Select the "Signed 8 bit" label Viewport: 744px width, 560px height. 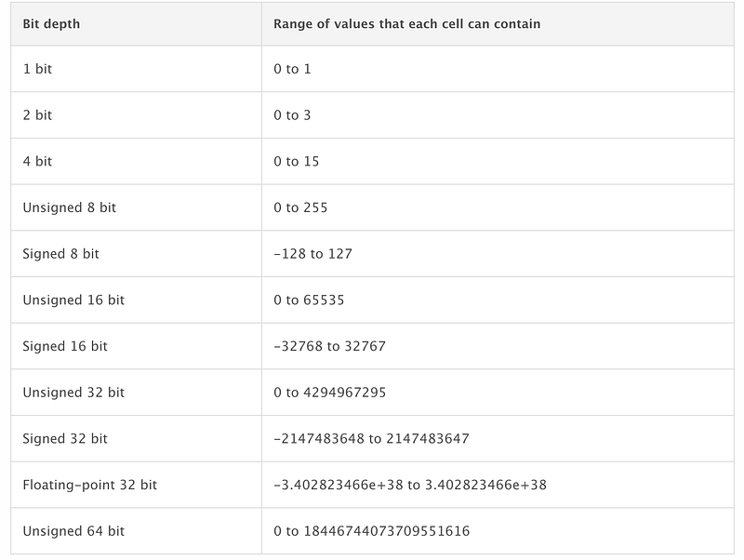tap(61, 254)
